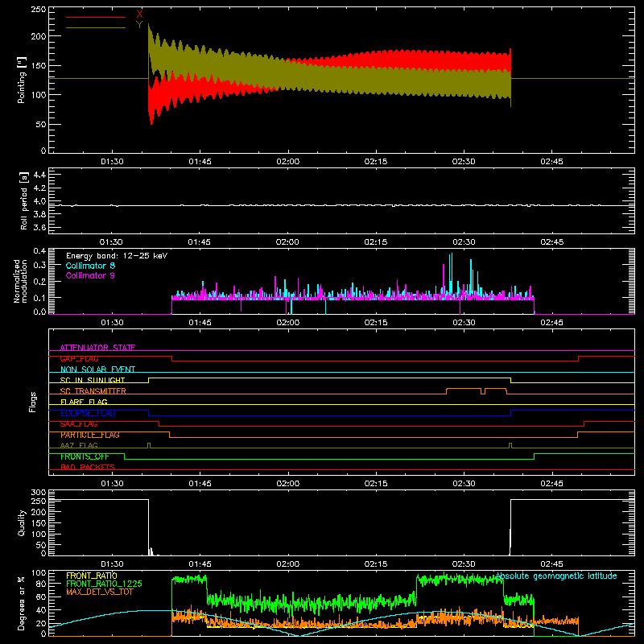Click the GAP_FLAG label
The width and height of the screenshot is (644, 644).
tap(79, 358)
